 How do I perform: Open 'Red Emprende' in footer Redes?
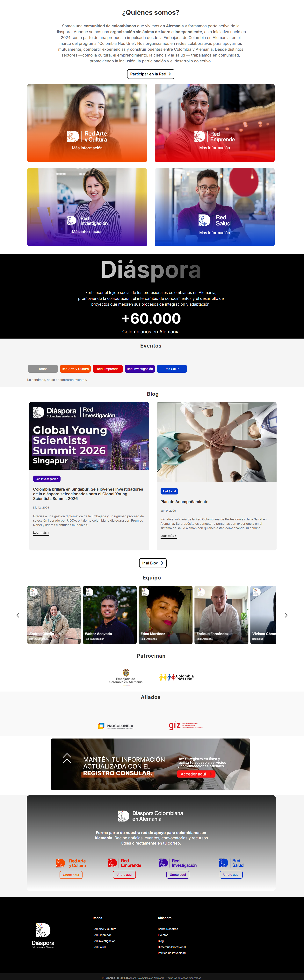(x=102, y=935)
